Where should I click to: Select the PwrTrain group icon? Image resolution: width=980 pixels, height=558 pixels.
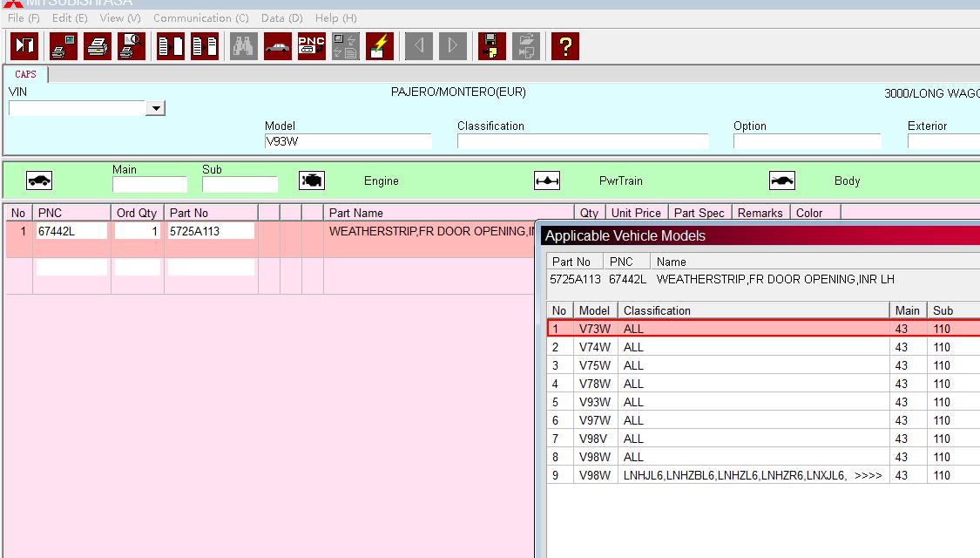tap(547, 180)
